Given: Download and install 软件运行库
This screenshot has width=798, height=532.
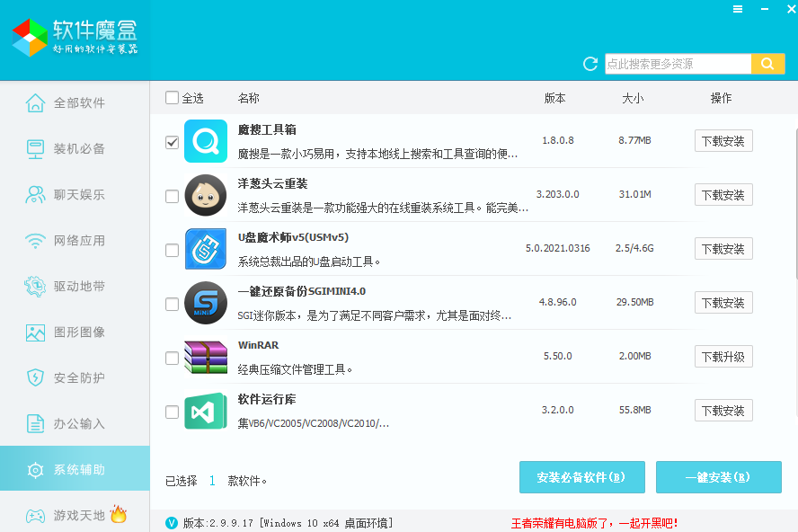Looking at the screenshot, I should coord(723,411).
